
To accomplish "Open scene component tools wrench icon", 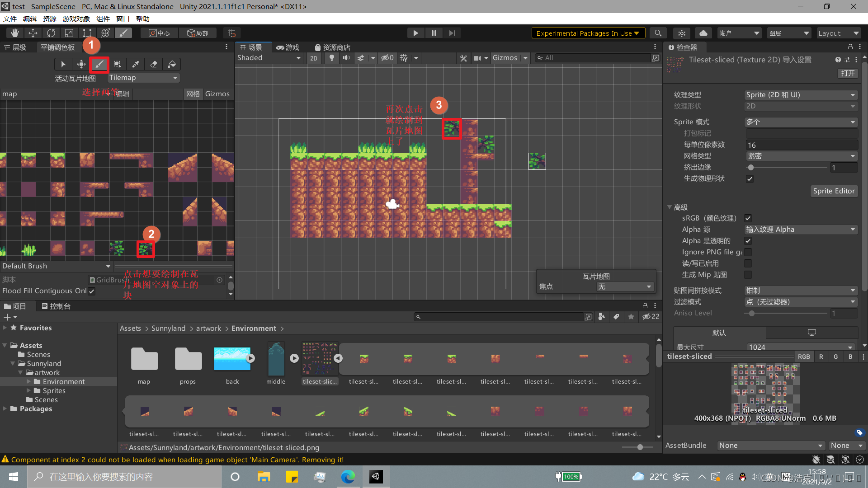I will [x=463, y=58].
